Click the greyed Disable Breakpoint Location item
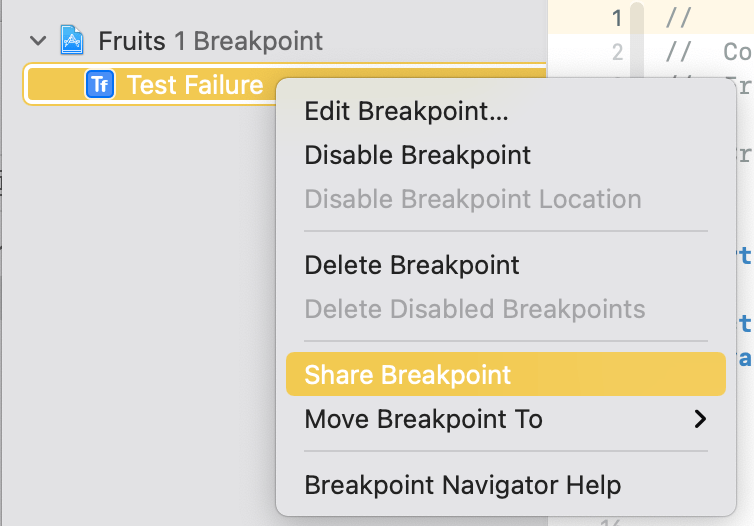 472,199
